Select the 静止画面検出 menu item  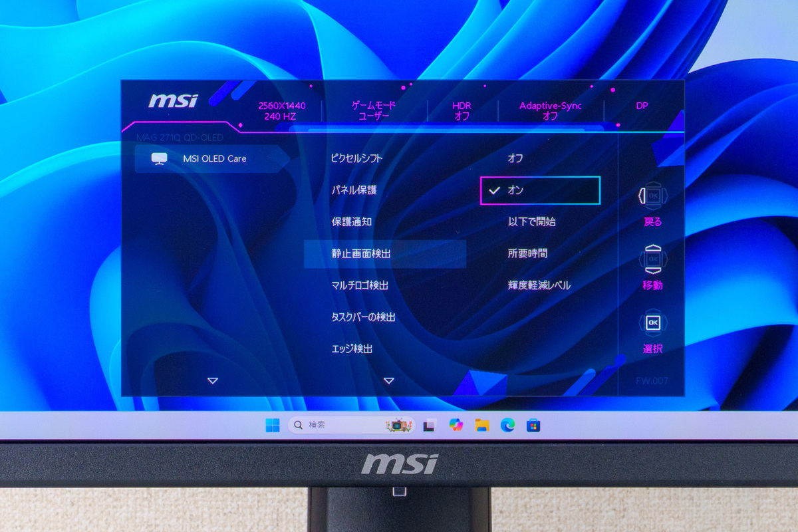(385, 254)
